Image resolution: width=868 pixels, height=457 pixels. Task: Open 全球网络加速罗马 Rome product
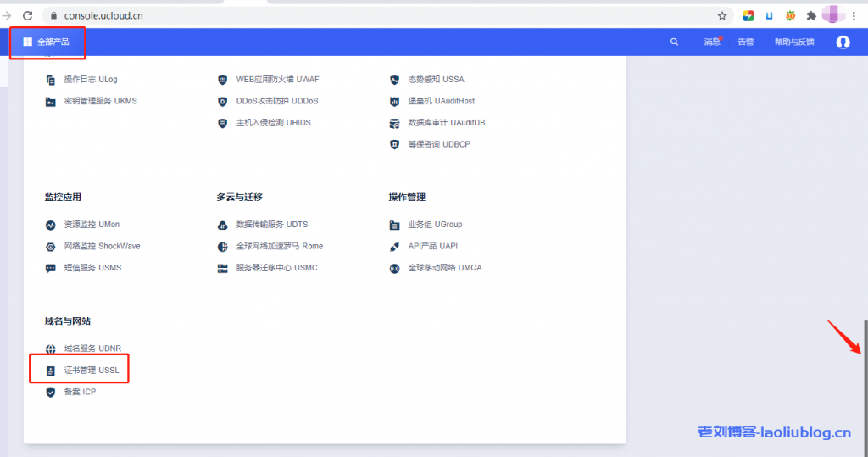pyautogui.click(x=279, y=246)
